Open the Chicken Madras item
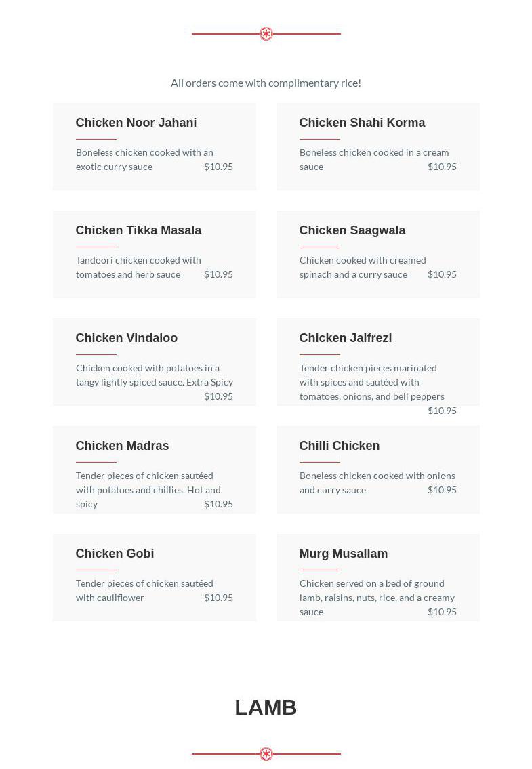The image size is (532, 769). pos(122,446)
